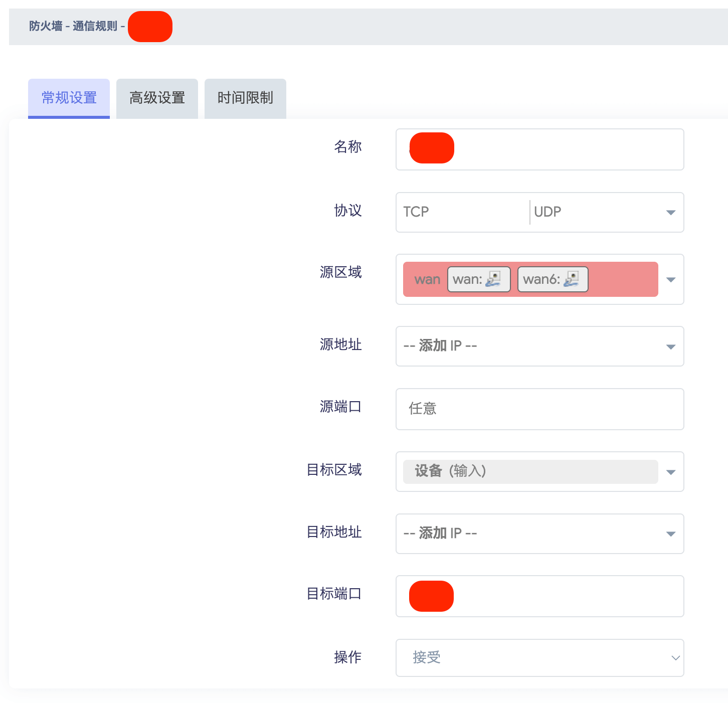Open the 时间限制 tab
The image size is (728, 703).
pos(245,98)
